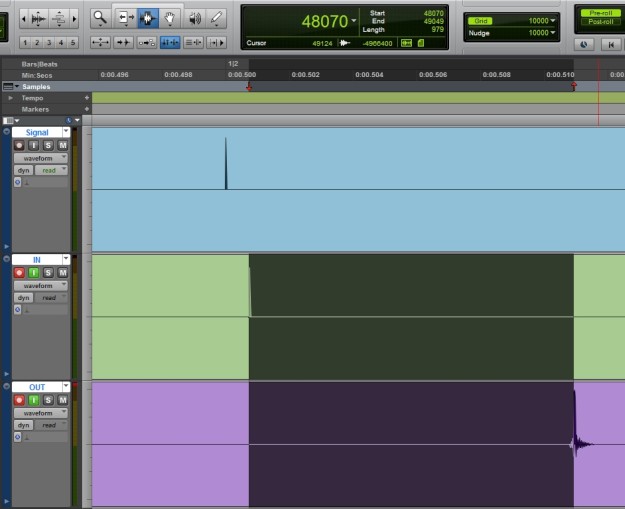This screenshot has width=625, height=509.
Task: Select the Scrubber speaker tool
Action: (x=194, y=18)
